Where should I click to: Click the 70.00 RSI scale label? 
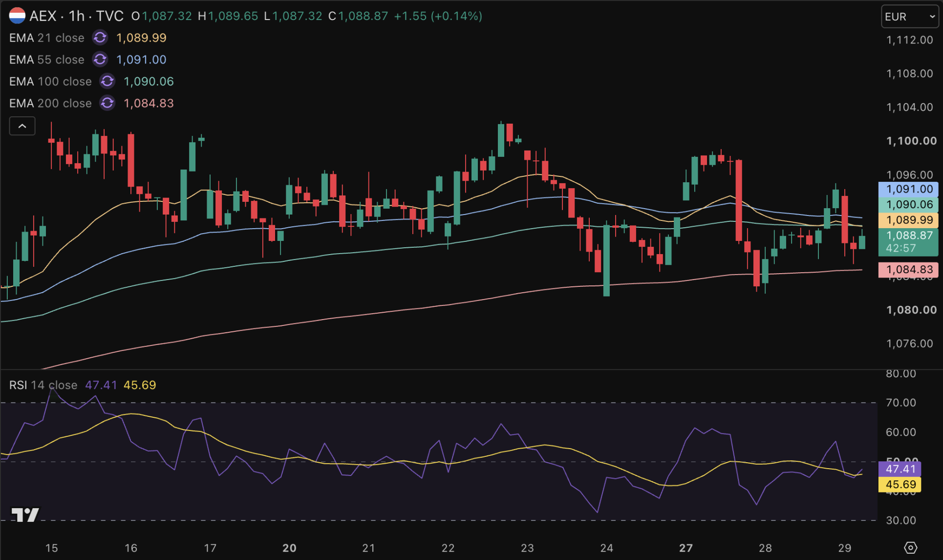[x=901, y=403]
